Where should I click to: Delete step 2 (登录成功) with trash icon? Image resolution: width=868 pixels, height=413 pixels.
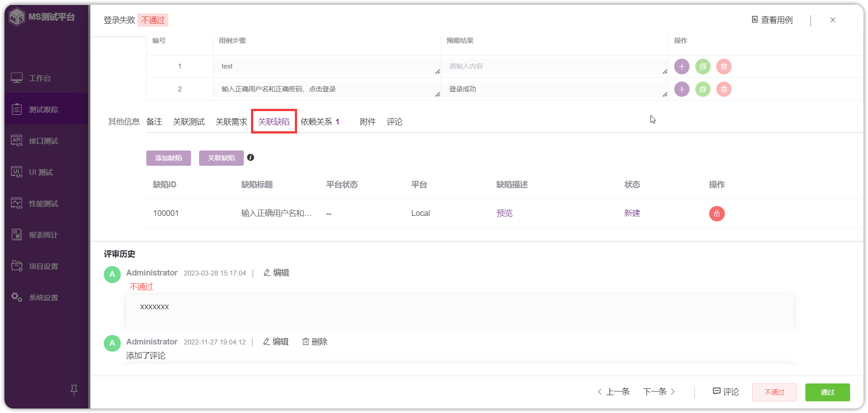coord(723,89)
